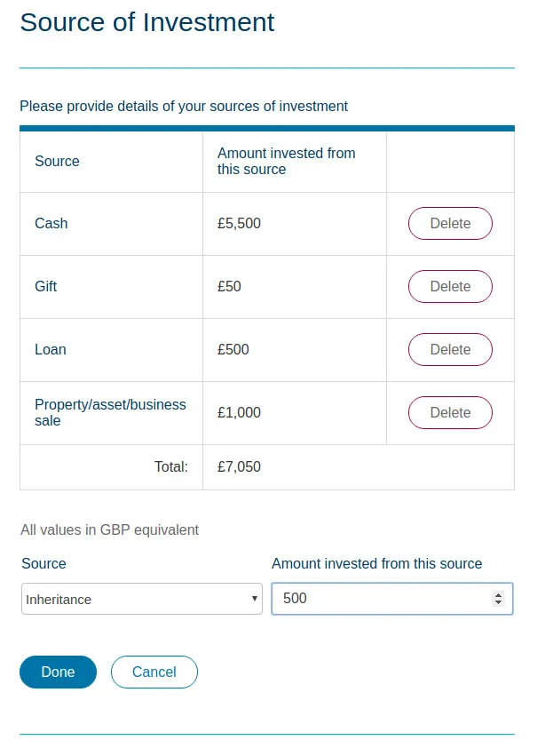
Task: Select the £7,050 total value
Action: coord(240,466)
